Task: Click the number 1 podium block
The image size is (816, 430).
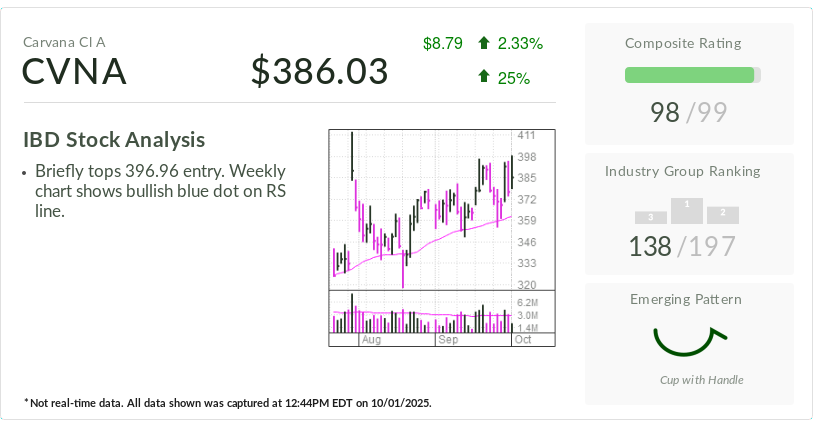Action: (687, 209)
